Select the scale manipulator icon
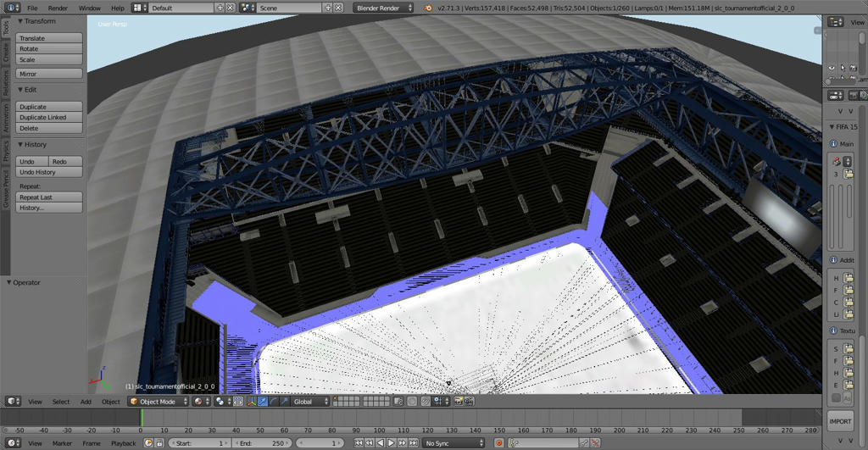 [x=284, y=402]
